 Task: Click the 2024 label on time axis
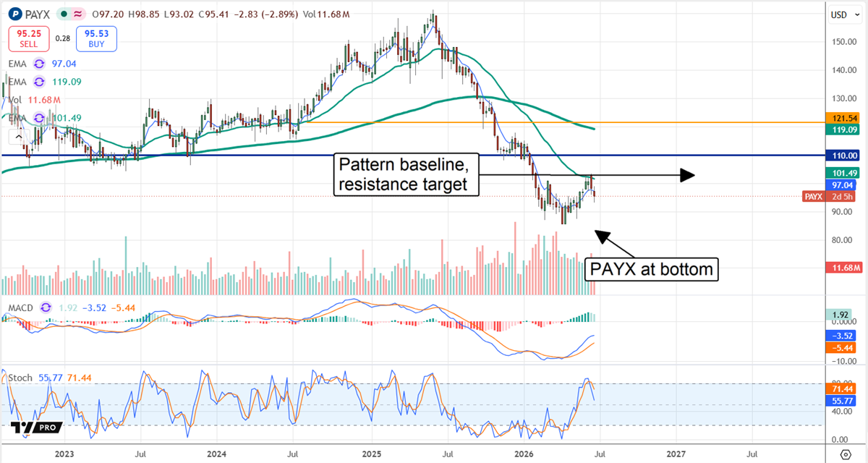216,454
